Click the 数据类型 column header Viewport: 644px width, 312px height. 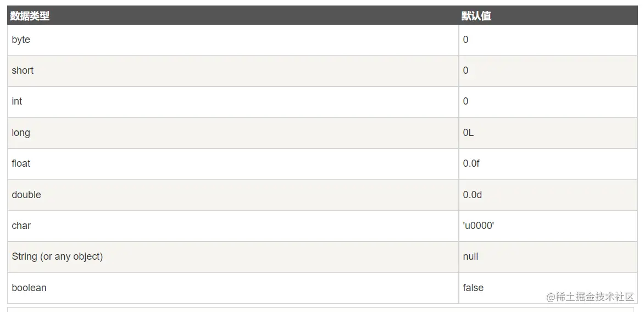[x=30, y=16]
